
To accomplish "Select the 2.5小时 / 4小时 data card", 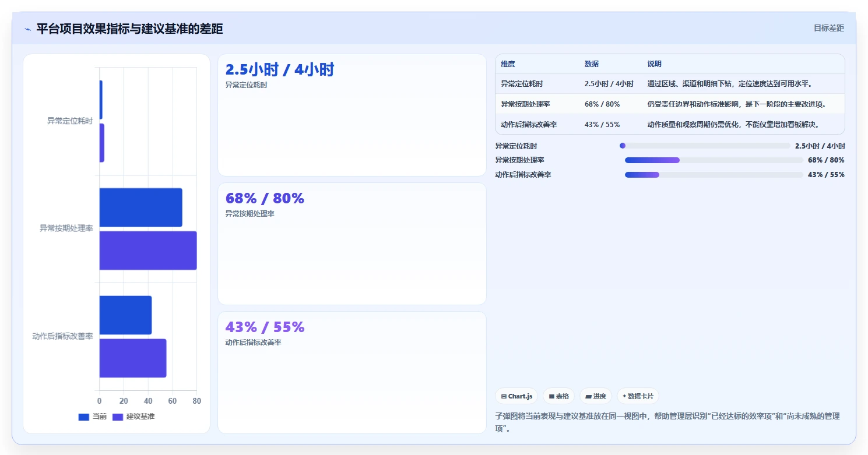I will [352, 115].
